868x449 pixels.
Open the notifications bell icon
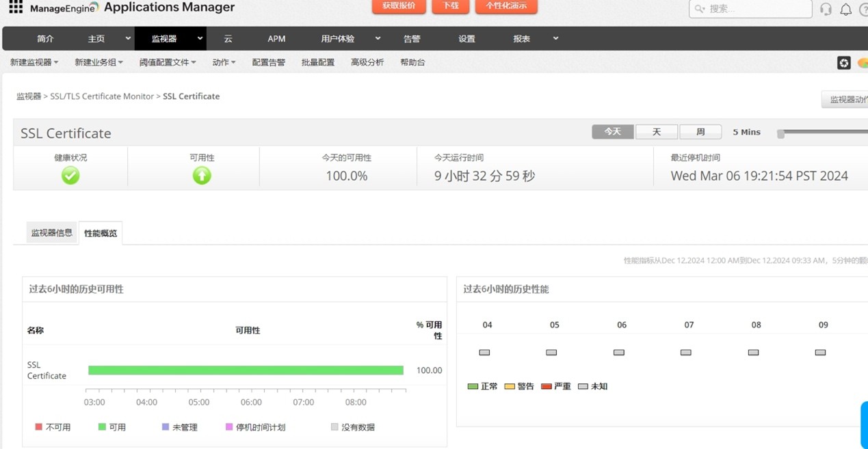pos(846,10)
